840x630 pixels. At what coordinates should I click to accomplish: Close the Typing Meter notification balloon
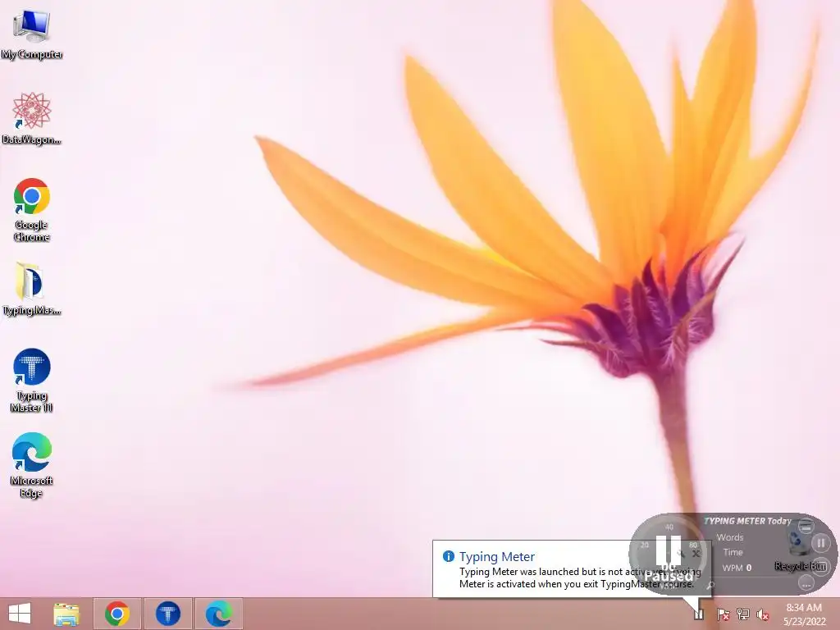pyautogui.click(x=696, y=554)
